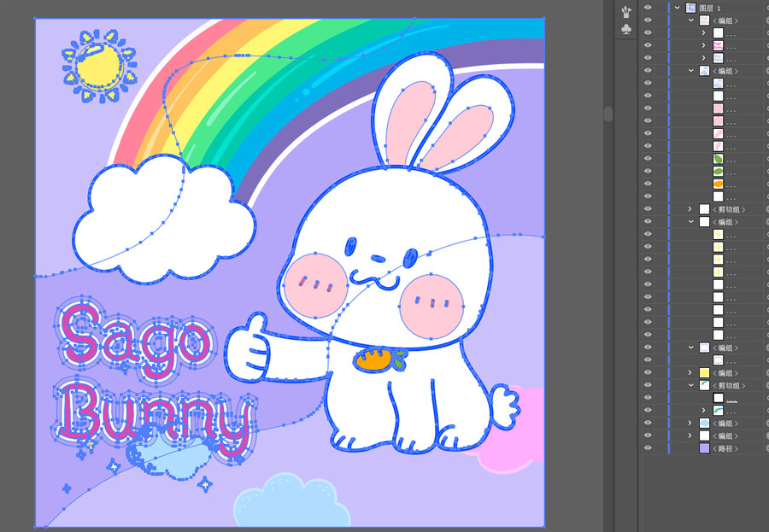Collapse the 编组 row directly below 图层 1

click(691, 20)
